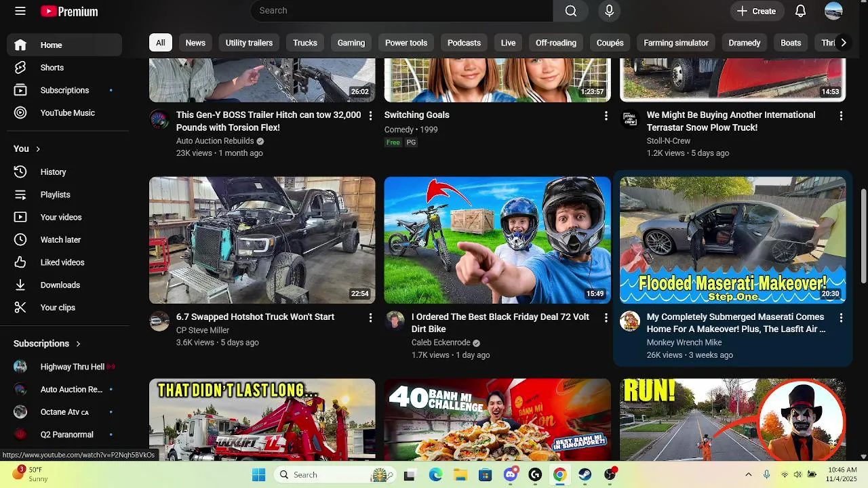Open options for Gen-Y BOSS Trailer Hitch video
This screenshot has height=488, width=868.
click(370, 116)
